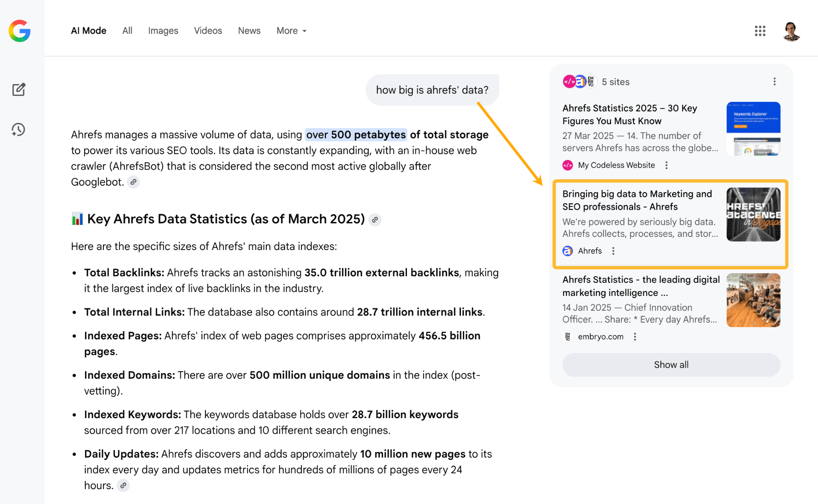Expand the More search options menu
This screenshot has width=818, height=504.
point(291,31)
